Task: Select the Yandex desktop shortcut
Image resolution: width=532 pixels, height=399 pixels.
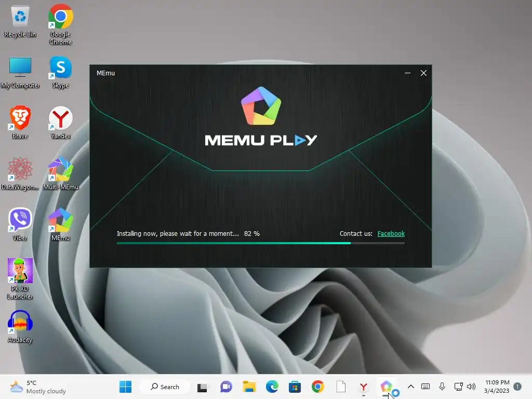Action: [x=60, y=123]
